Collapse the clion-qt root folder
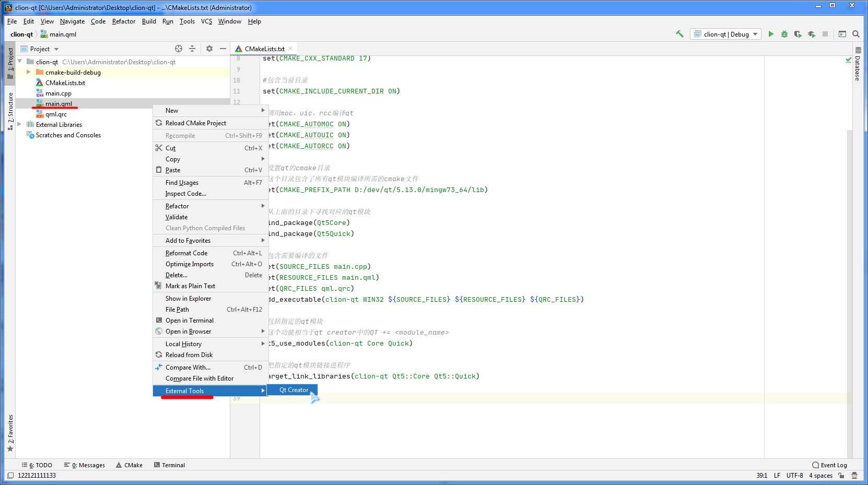 (x=20, y=62)
